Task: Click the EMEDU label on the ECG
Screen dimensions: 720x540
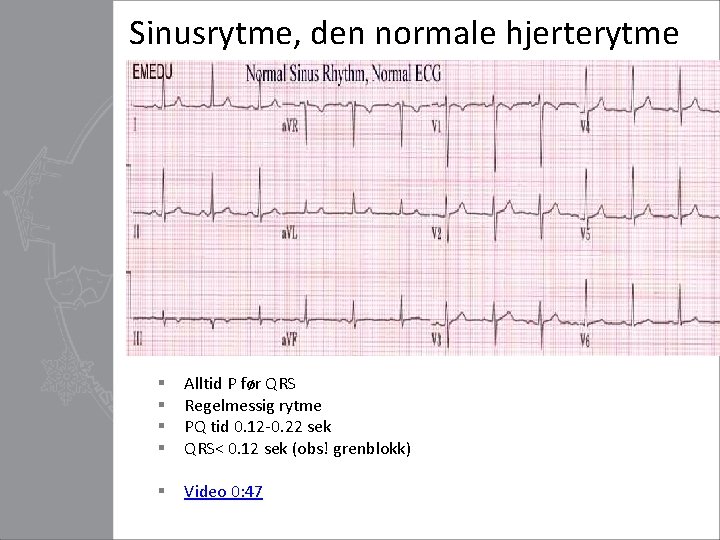Action: [152, 73]
